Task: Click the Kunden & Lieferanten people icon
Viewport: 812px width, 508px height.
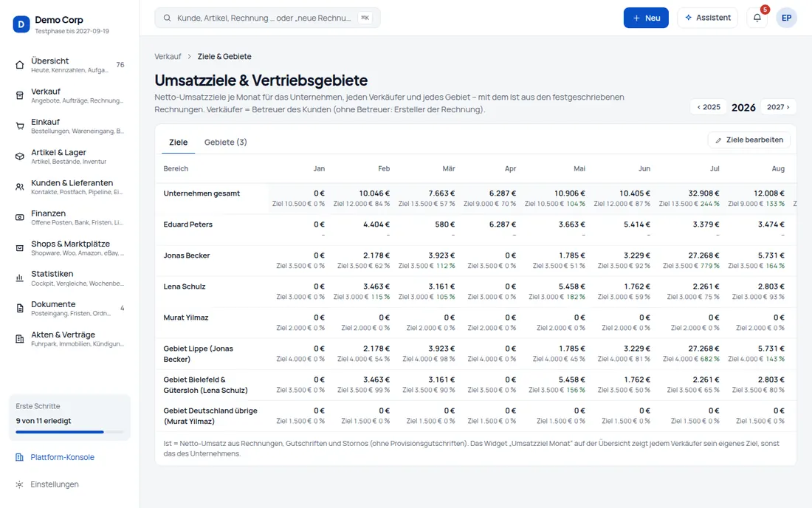Action: click(x=20, y=187)
